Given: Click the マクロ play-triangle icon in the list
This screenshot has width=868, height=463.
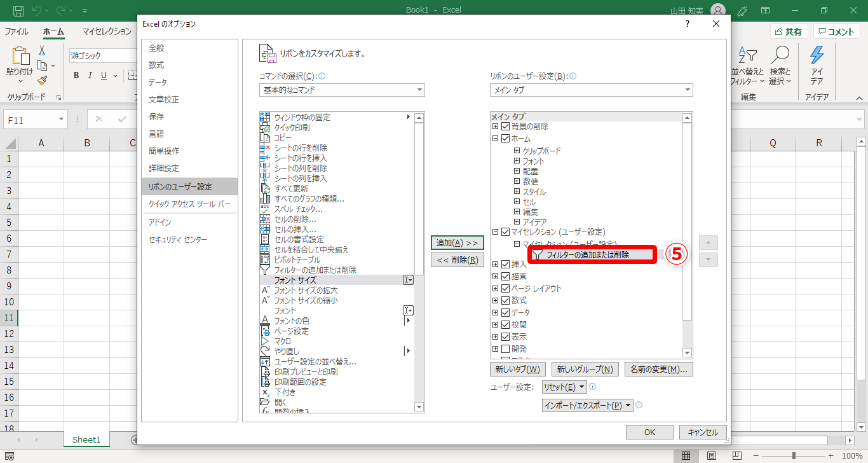Looking at the screenshot, I should click(x=266, y=341).
